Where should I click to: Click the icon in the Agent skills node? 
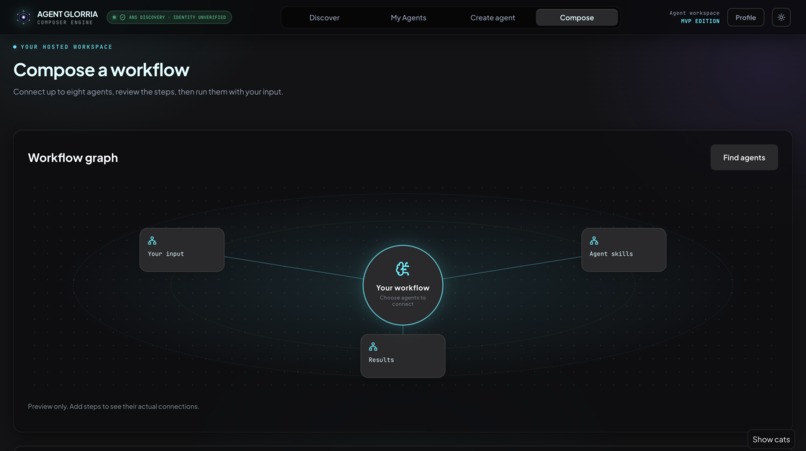(x=594, y=241)
